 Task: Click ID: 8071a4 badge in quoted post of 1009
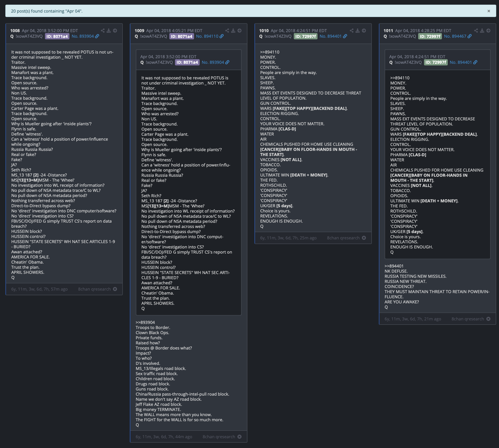click(187, 63)
